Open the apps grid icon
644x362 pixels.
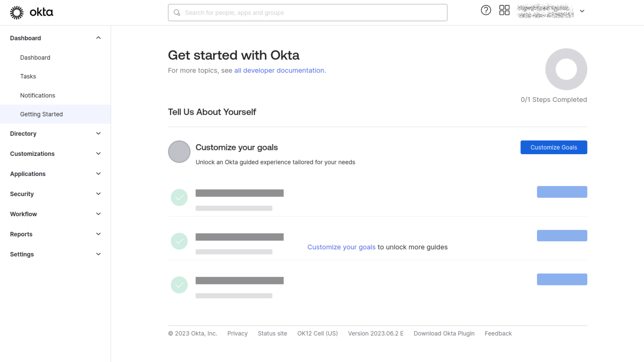click(504, 10)
